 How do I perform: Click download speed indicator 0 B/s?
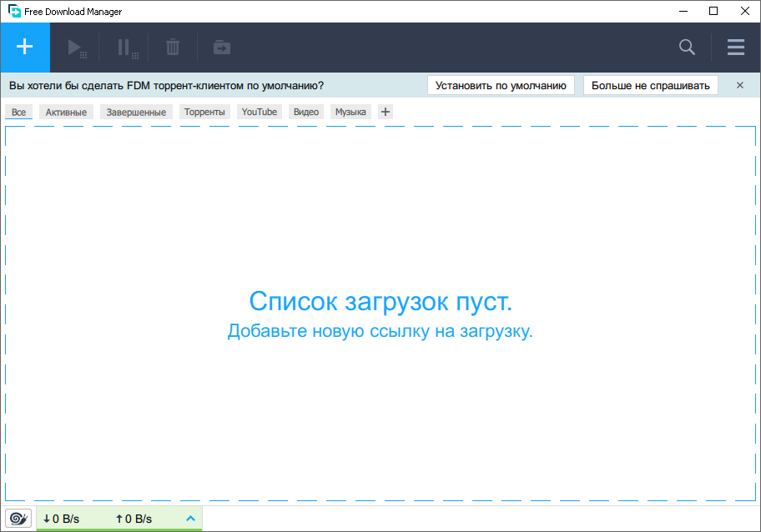click(x=61, y=519)
